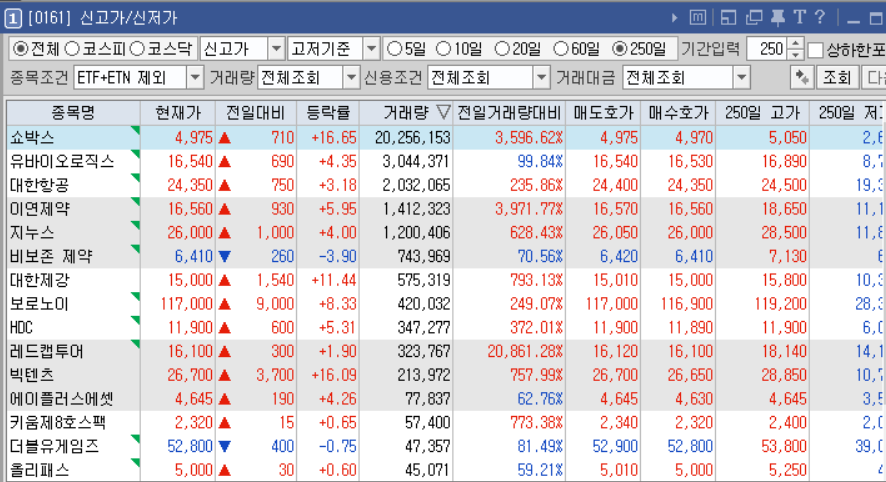Click the 기간입력 250 input field

tap(767, 49)
